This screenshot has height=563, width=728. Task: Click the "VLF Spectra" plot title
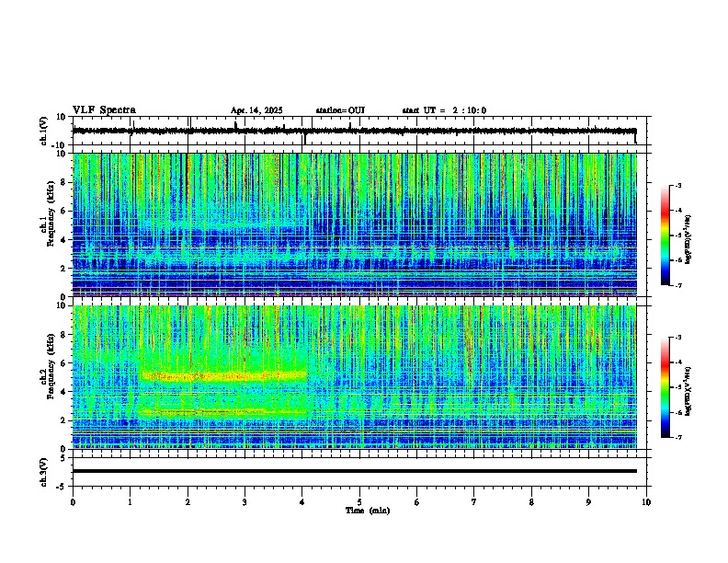click(x=104, y=110)
